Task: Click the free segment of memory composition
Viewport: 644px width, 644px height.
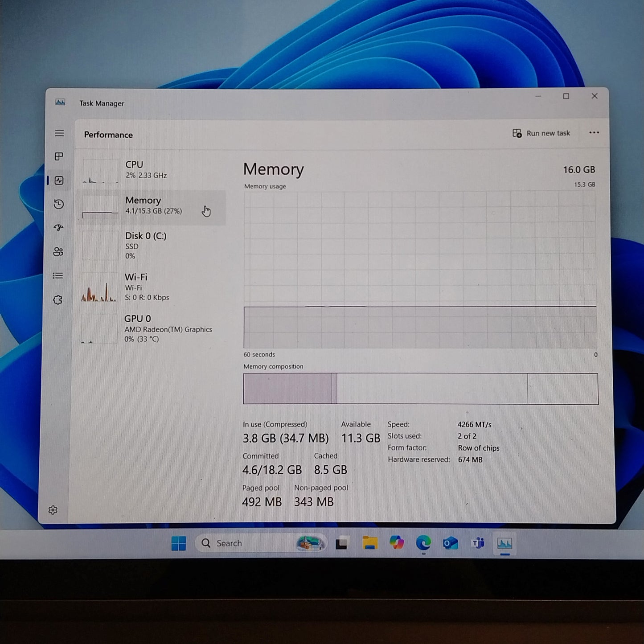Action: [x=563, y=389]
